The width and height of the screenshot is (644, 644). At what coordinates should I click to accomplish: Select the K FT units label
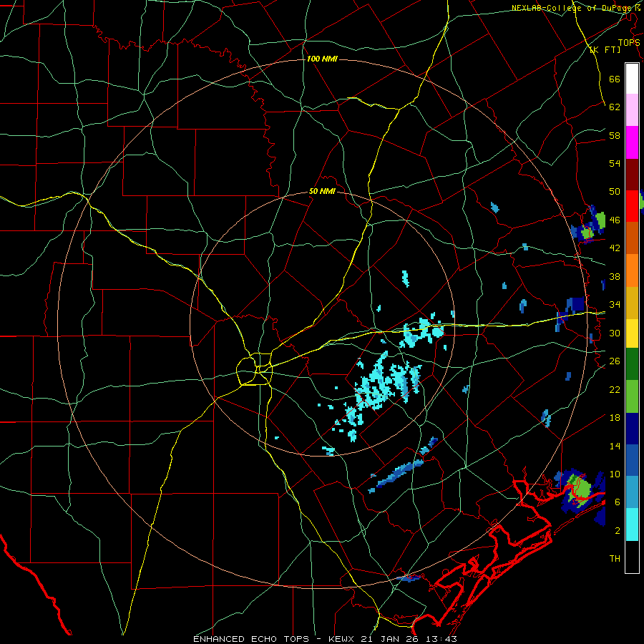605,50
